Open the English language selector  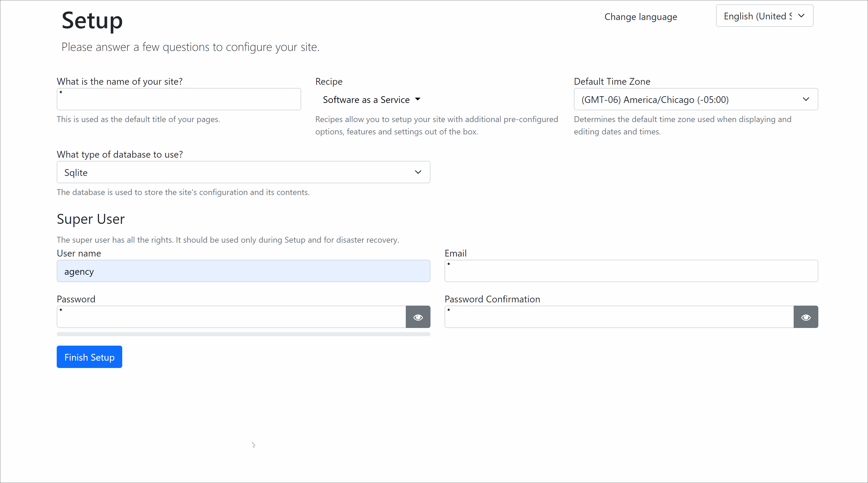[764, 16]
